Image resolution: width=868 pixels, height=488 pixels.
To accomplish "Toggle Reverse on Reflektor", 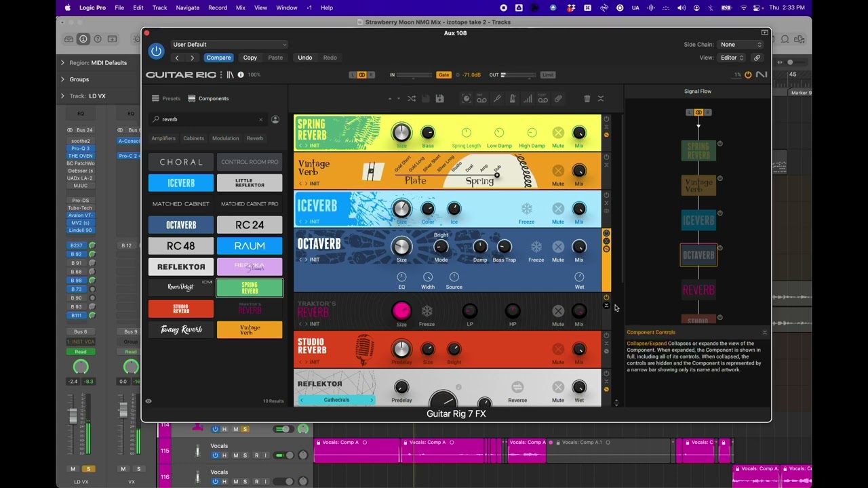I will coord(517,387).
